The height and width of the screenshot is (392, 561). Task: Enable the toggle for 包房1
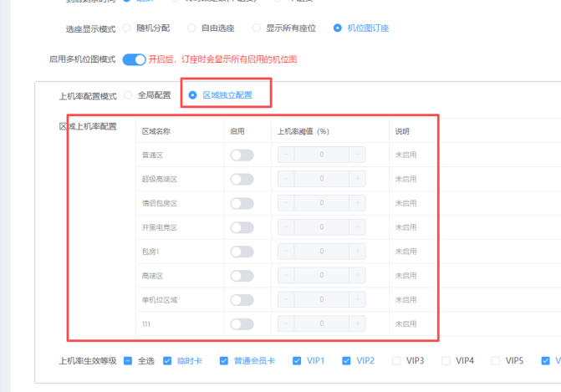click(x=242, y=252)
